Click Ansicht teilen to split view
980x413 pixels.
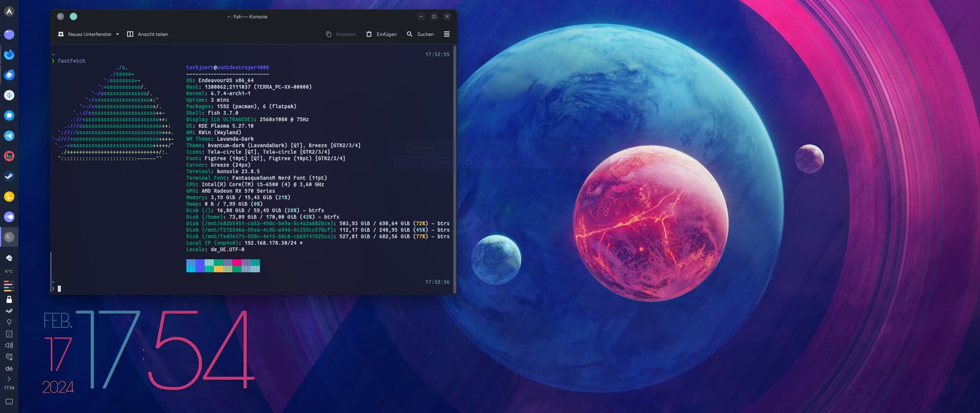[x=148, y=34]
